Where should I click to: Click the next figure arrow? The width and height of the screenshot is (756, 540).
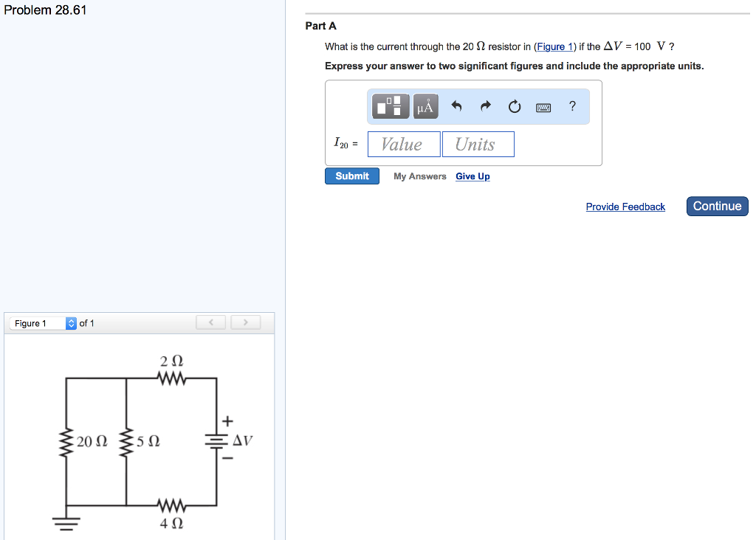pyautogui.click(x=245, y=322)
